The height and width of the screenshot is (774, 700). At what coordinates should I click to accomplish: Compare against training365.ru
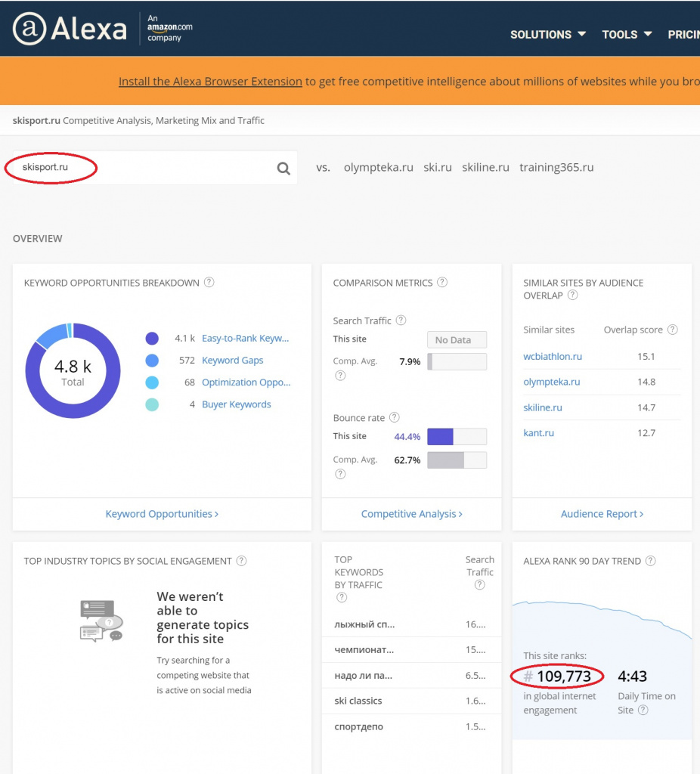click(556, 167)
